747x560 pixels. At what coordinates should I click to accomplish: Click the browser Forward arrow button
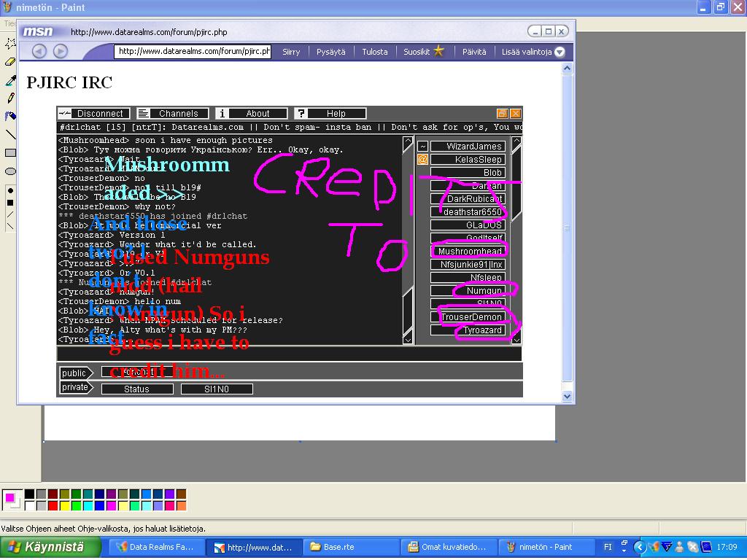tap(61, 51)
